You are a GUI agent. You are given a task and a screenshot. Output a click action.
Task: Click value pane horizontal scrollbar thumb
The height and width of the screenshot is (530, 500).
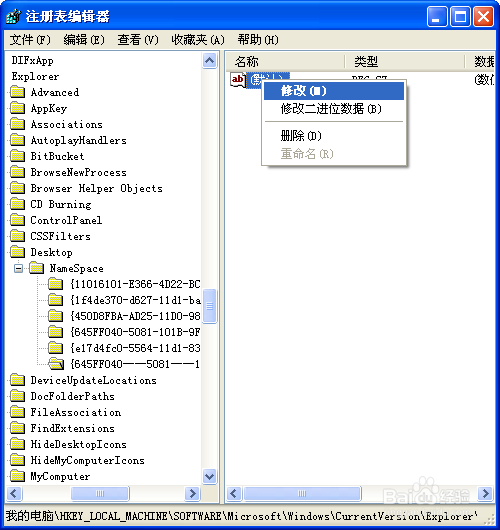click(302, 493)
